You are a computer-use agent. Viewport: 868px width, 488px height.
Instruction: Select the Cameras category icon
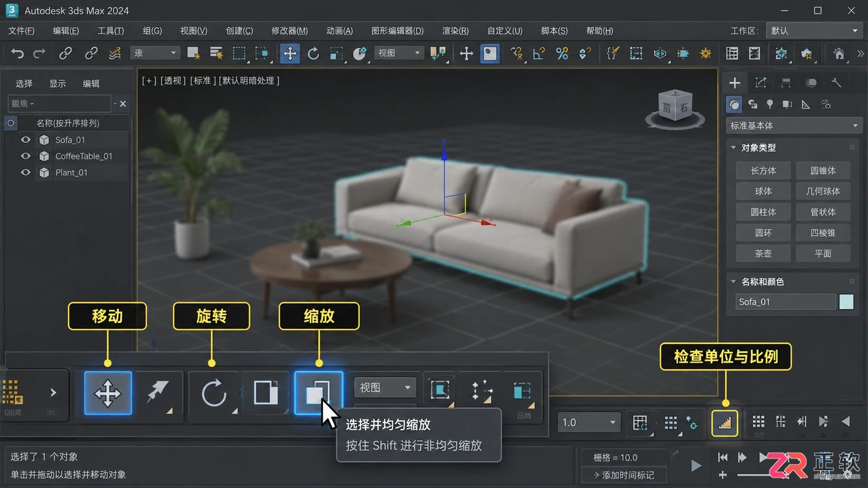[787, 104]
